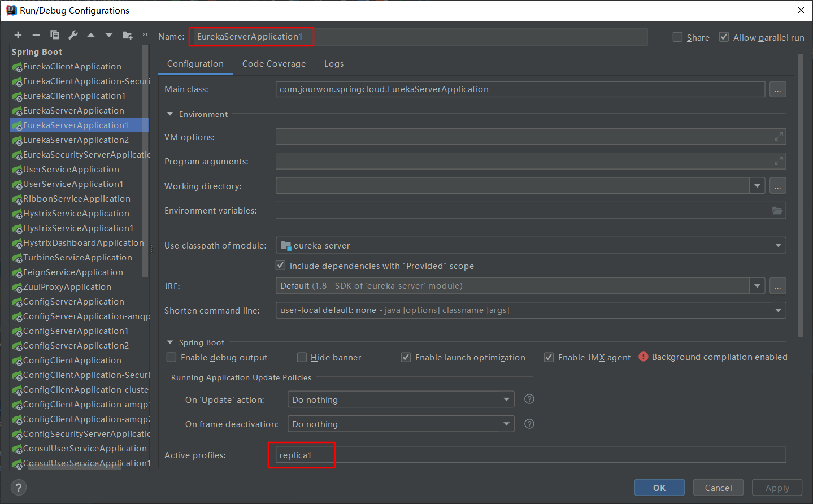Enable debug output checkbox
This screenshot has height=504, width=813.
171,357
